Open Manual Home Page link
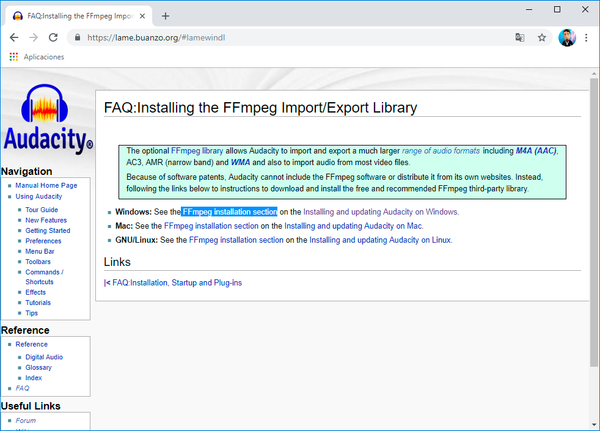Viewport: 600px width, 431px height. (46, 185)
